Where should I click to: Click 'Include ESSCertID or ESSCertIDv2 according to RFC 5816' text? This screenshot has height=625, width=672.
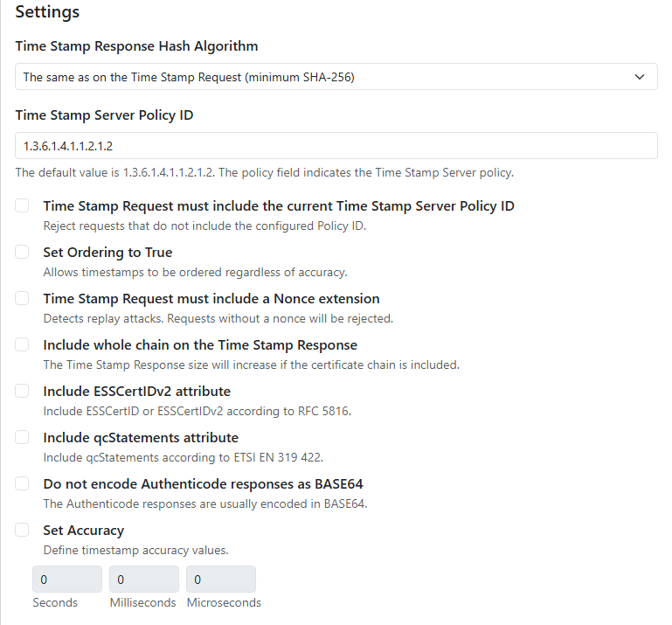(x=197, y=411)
